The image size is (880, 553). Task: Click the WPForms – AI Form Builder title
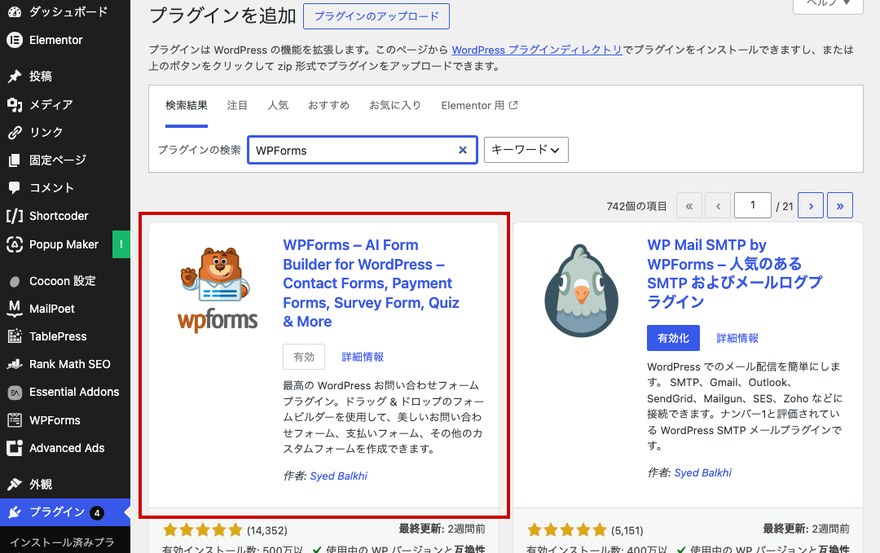point(371,283)
